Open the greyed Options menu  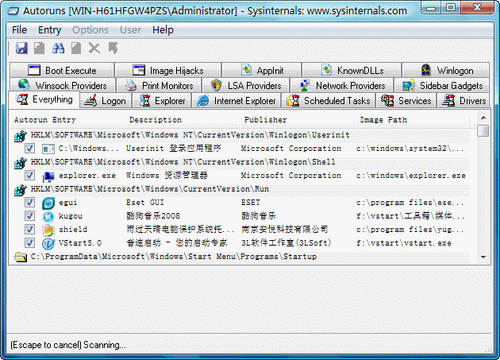[x=91, y=30]
